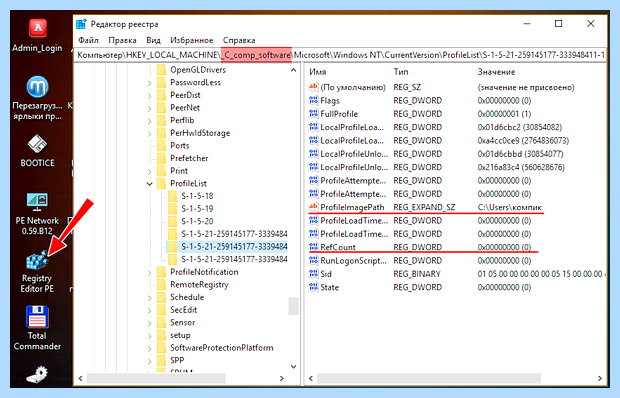Screen dimensions: 620x398
Task: Click the SecEdit folder icon
Action: (161, 310)
